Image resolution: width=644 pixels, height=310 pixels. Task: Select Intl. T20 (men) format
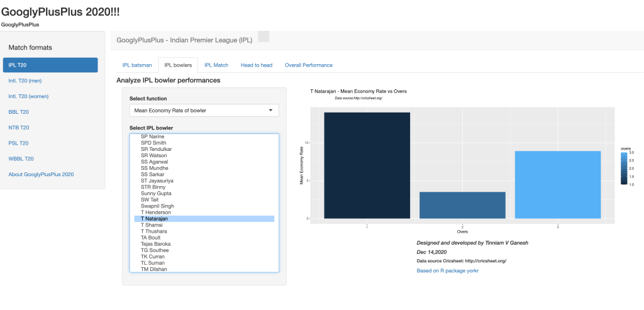pos(25,80)
